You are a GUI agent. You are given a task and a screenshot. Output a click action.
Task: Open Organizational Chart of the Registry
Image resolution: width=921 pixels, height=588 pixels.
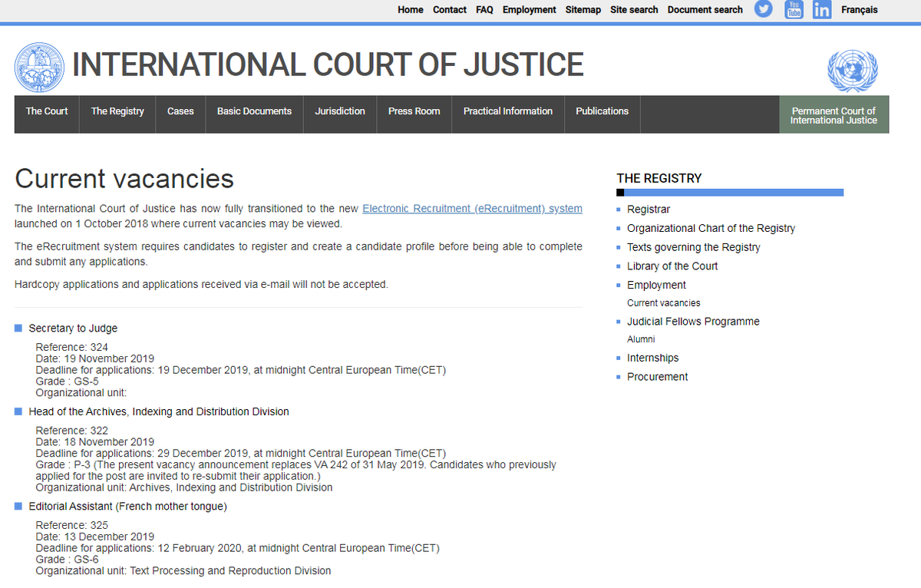[x=711, y=229]
